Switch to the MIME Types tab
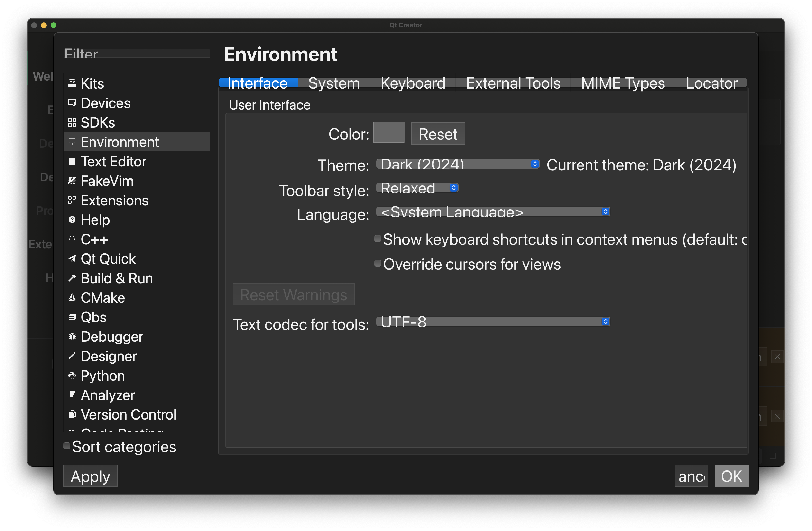 (623, 83)
